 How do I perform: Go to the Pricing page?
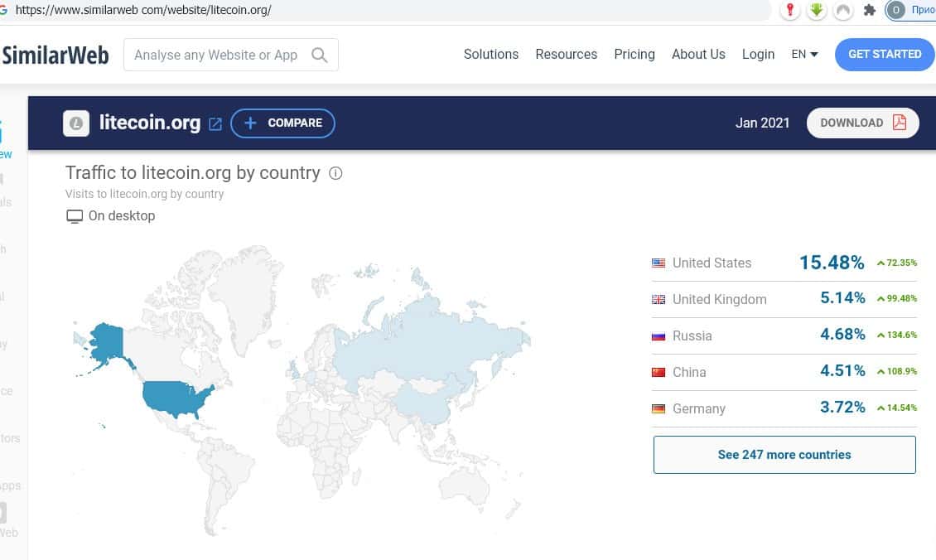pyautogui.click(x=634, y=54)
